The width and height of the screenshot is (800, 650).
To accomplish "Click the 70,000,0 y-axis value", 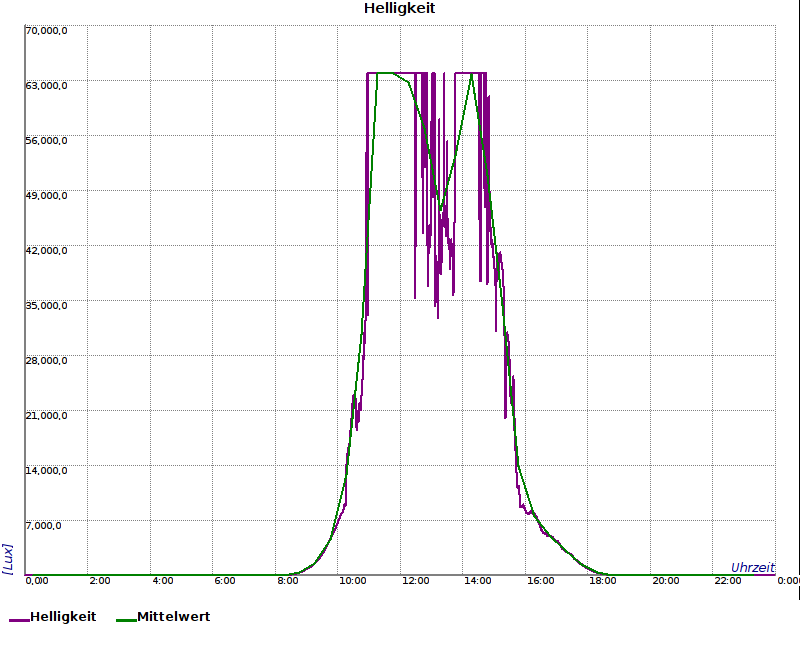I will (x=46, y=31).
